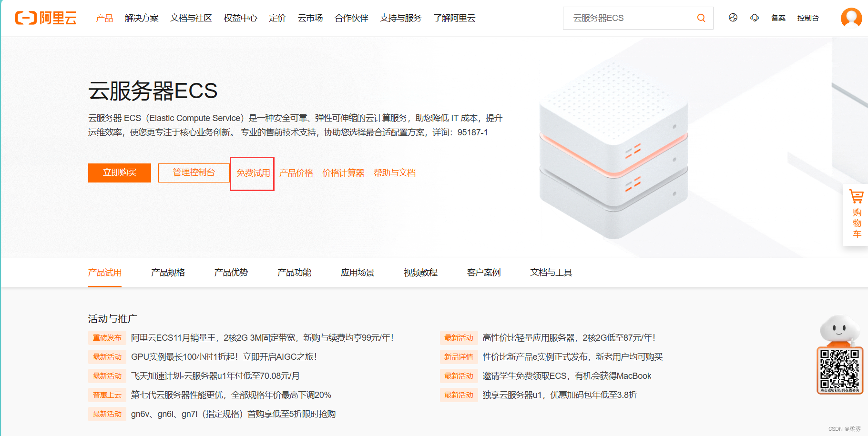Open the 帮助与文档 link

point(395,173)
